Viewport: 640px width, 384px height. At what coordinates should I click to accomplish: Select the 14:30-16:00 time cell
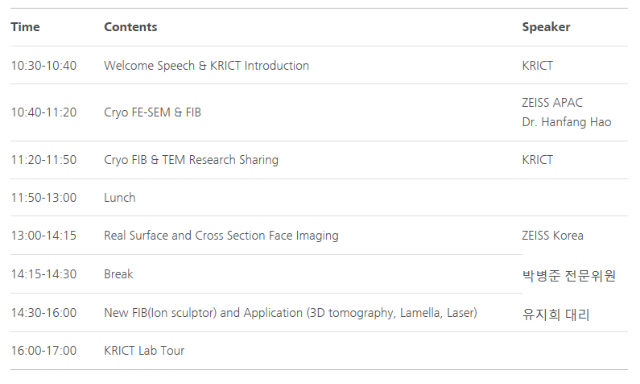(44, 313)
